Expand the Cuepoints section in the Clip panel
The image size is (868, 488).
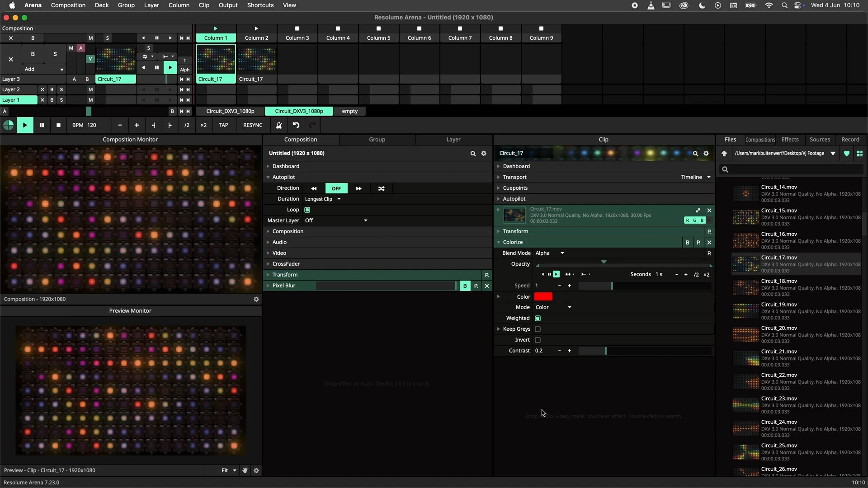[515, 188]
